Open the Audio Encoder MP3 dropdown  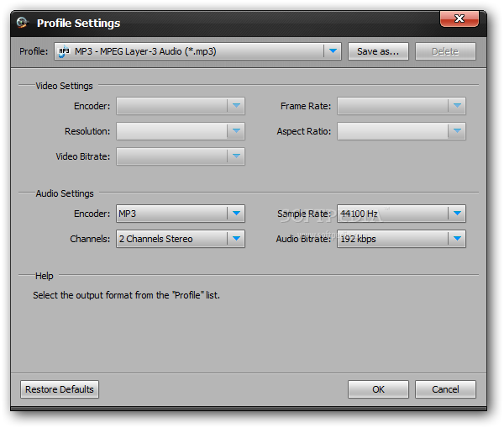(x=181, y=214)
